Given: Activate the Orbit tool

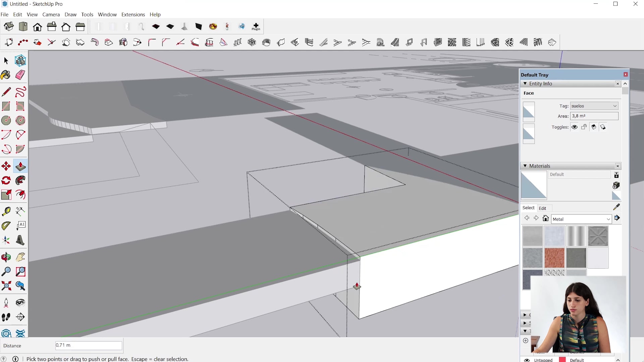Looking at the screenshot, I should (x=6, y=257).
